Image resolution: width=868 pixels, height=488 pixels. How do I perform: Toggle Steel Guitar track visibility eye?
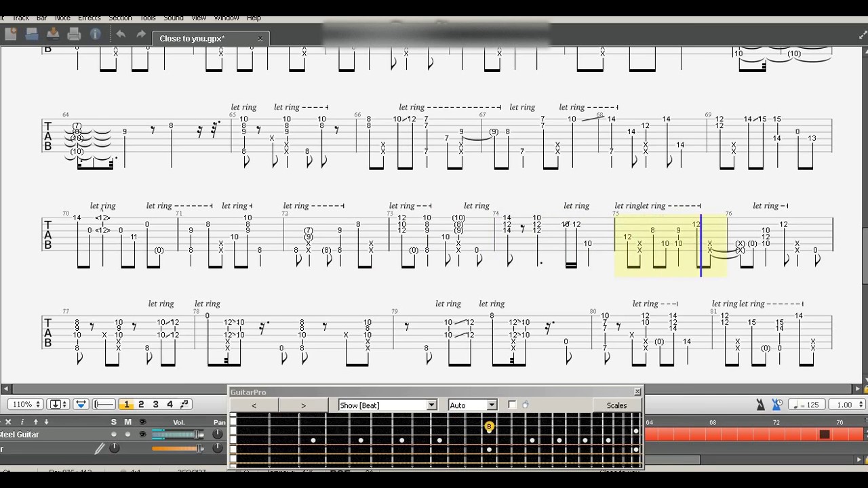(x=142, y=434)
